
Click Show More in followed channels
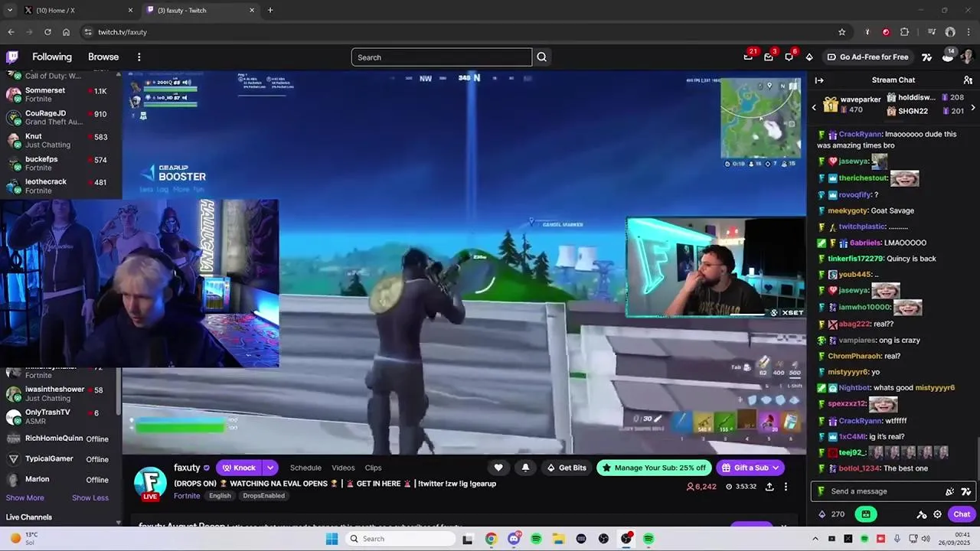[x=25, y=497]
